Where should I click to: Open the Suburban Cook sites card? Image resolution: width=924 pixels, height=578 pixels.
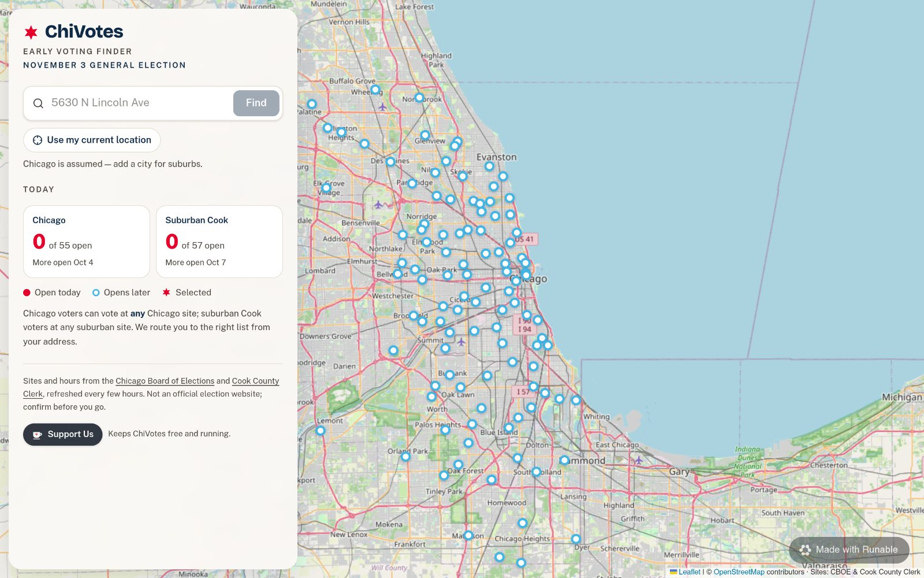pyautogui.click(x=219, y=242)
